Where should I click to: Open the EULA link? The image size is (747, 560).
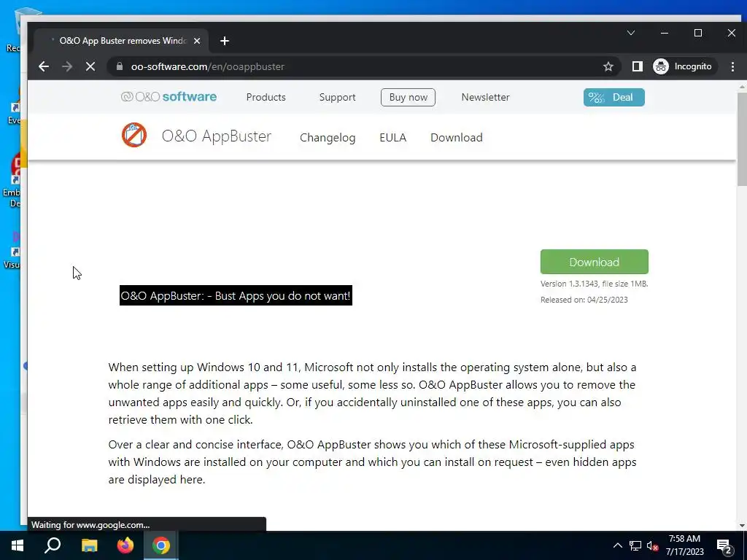coord(392,138)
